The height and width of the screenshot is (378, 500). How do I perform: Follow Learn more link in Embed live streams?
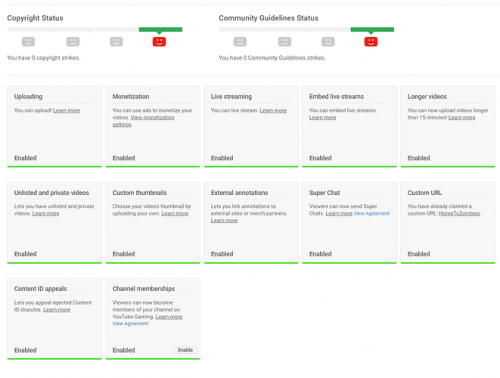point(322,118)
